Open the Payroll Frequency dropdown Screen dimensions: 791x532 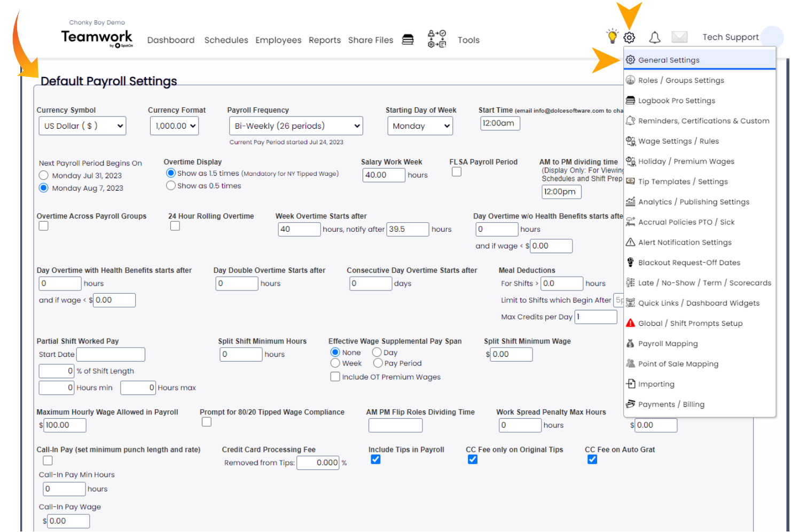click(x=296, y=126)
